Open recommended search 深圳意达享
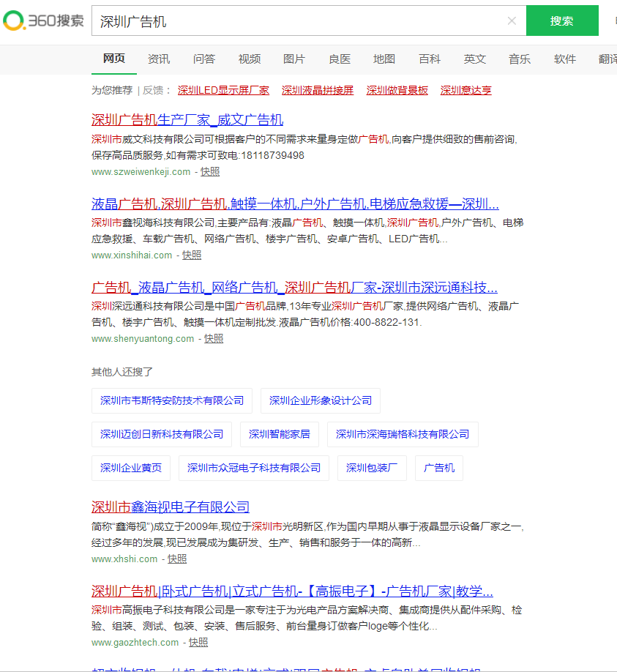The image size is (617, 672). click(465, 91)
